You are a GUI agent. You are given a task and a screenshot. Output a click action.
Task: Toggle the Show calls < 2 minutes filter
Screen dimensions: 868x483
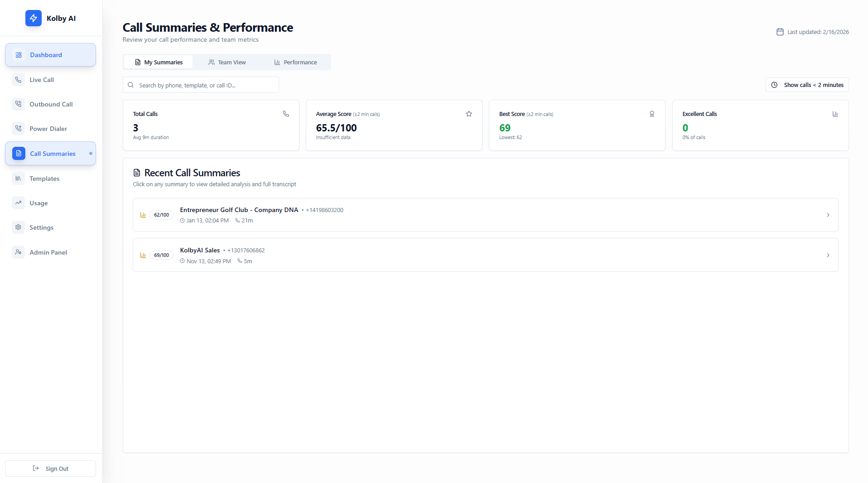[807, 85]
